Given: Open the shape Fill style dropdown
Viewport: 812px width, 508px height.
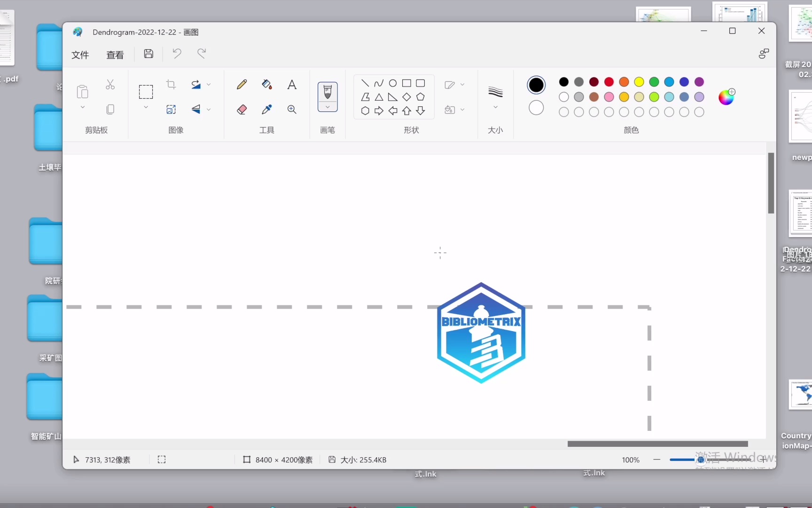Looking at the screenshot, I should (x=454, y=109).
